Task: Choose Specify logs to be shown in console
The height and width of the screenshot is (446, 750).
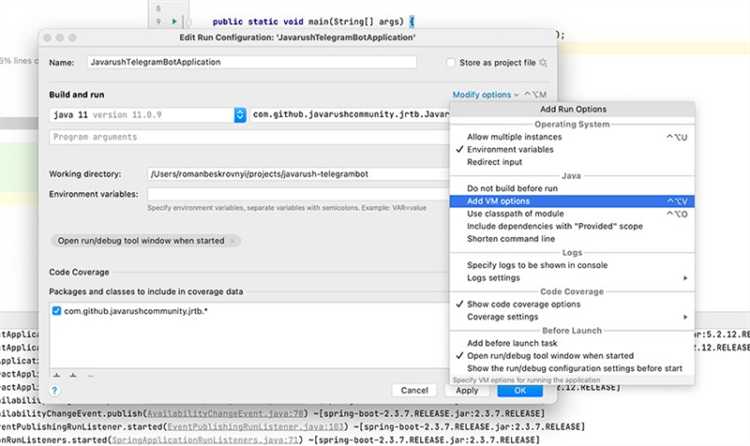Action: point(572,265)
